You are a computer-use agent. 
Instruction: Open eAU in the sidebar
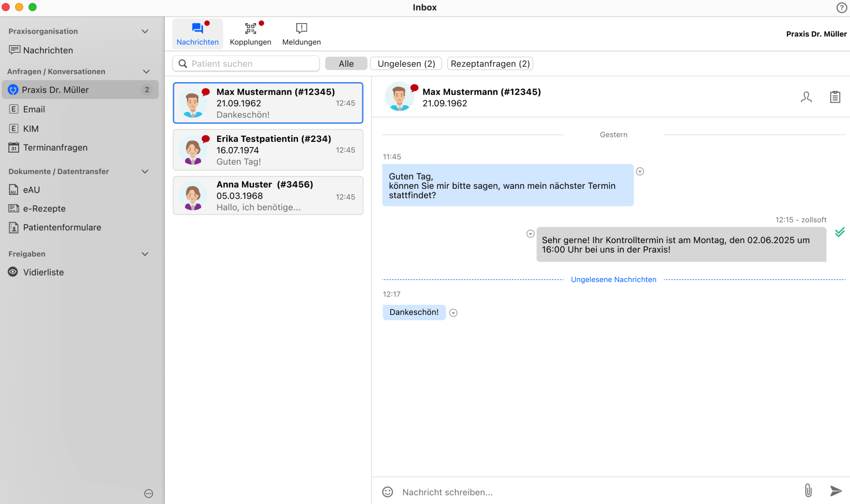pyautogui.click(x=80, y=190)
